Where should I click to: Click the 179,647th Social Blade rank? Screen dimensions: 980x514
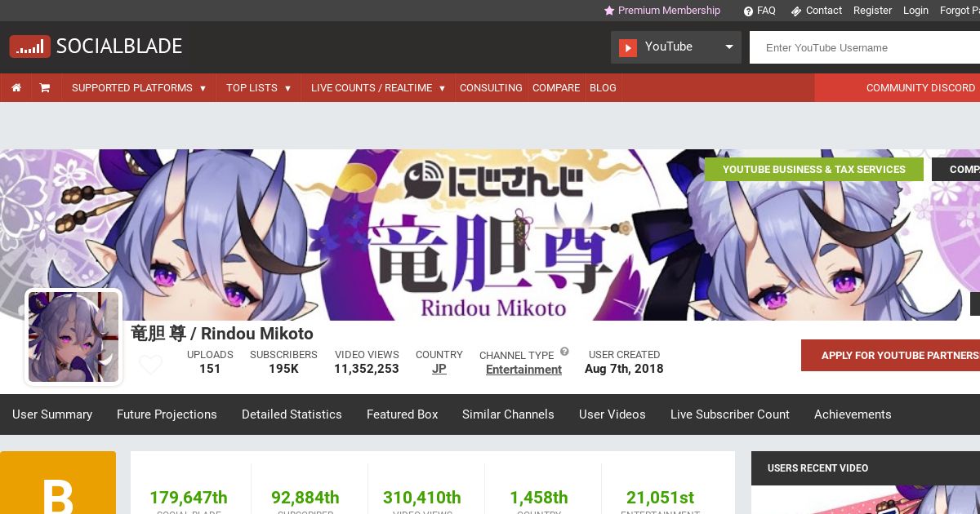click(189, 498)
